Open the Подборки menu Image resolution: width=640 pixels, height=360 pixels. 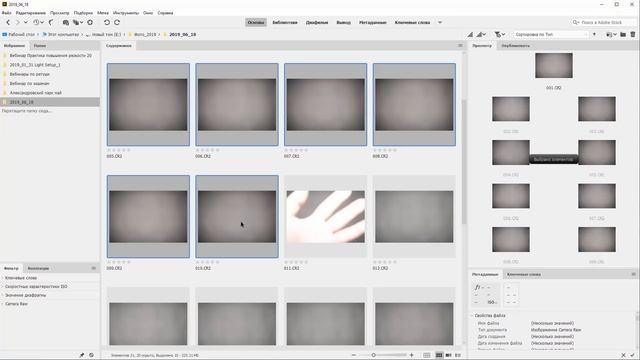(83, 13)
